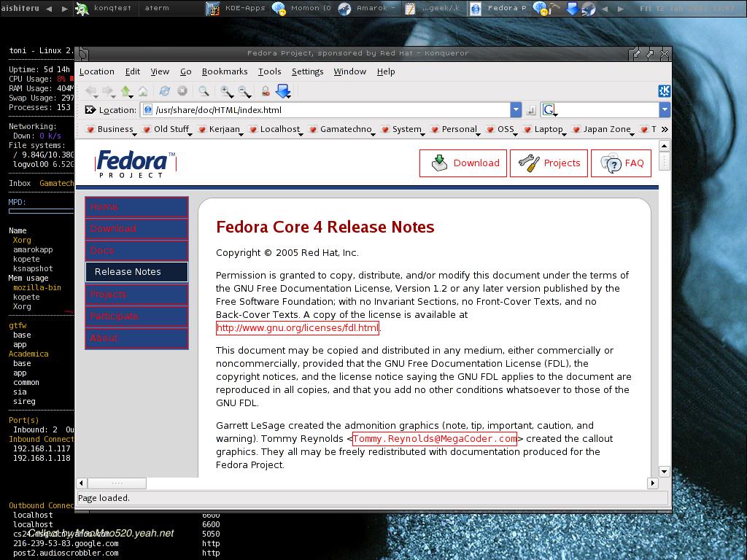
Task: Open the View menu
Action: tap(160, 71)
